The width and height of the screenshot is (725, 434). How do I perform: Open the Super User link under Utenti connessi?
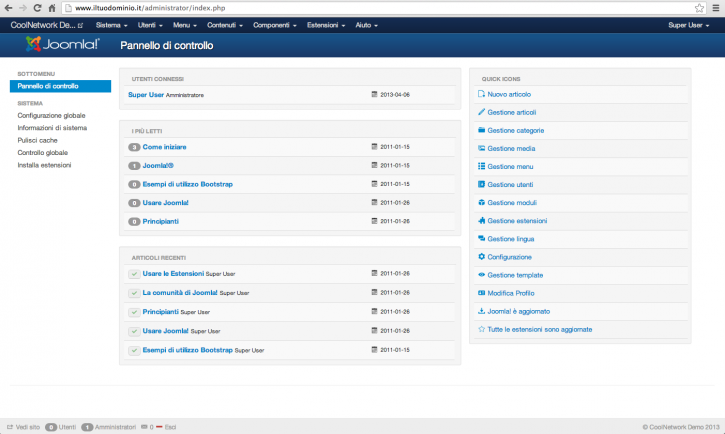(x=146, y=94)
